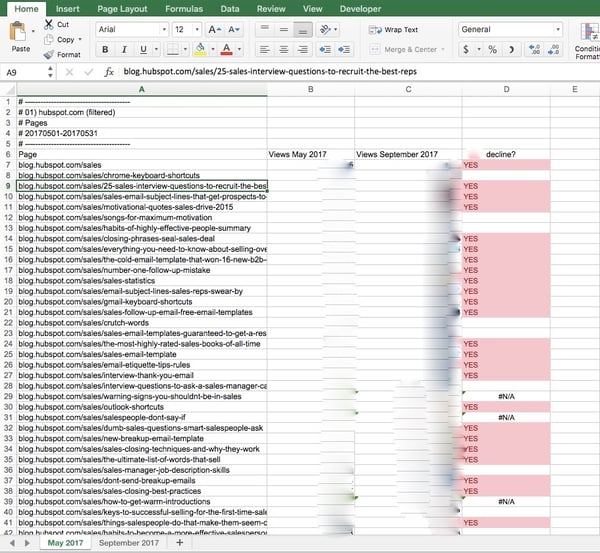
Task: Toggle underline formatting
Action: coord(143,49)
